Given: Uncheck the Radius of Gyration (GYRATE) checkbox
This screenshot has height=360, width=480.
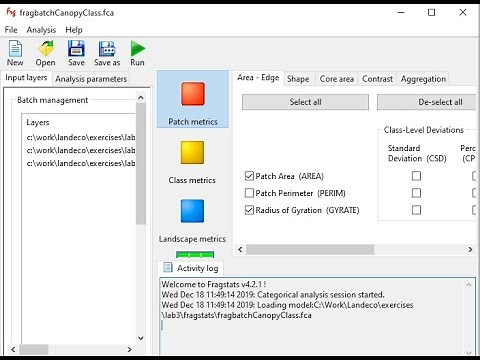Looking at the screenshot, I should [x=249, y=210].
